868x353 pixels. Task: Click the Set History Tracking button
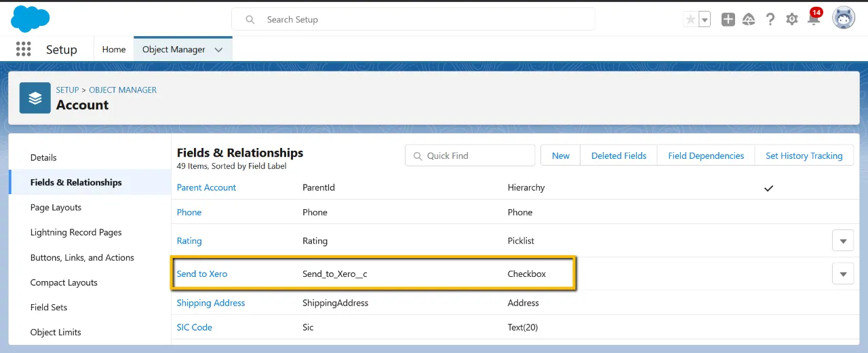coord(804,155)
